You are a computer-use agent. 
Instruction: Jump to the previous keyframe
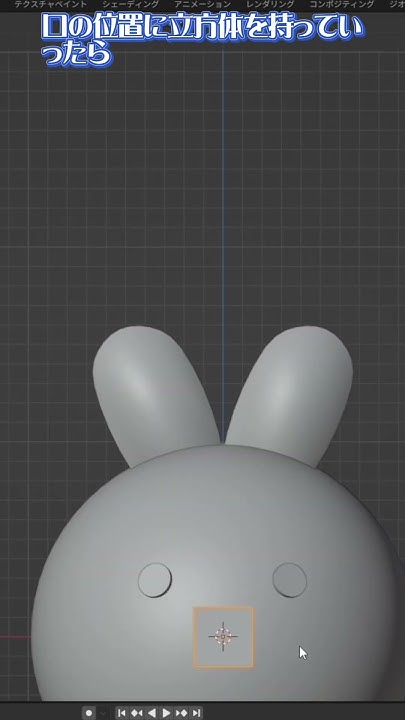(x=136, y=713)
